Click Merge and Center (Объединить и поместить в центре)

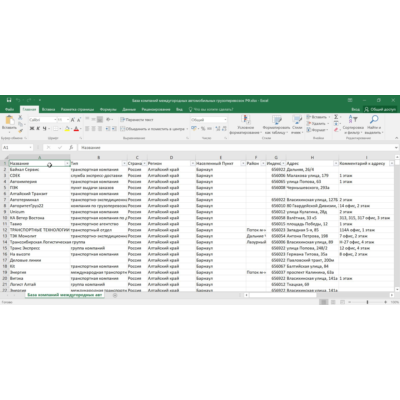click(x=154, y=129)
